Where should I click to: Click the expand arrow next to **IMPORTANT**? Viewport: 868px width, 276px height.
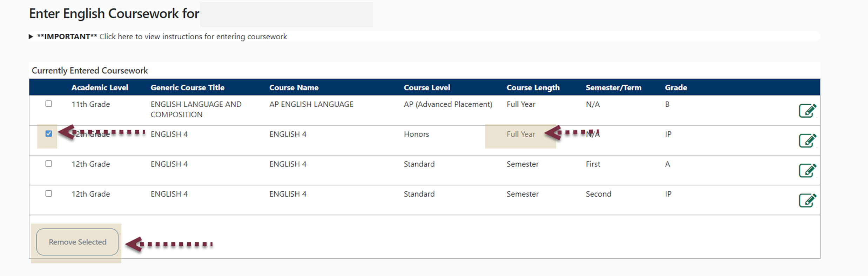pos(31,36)
